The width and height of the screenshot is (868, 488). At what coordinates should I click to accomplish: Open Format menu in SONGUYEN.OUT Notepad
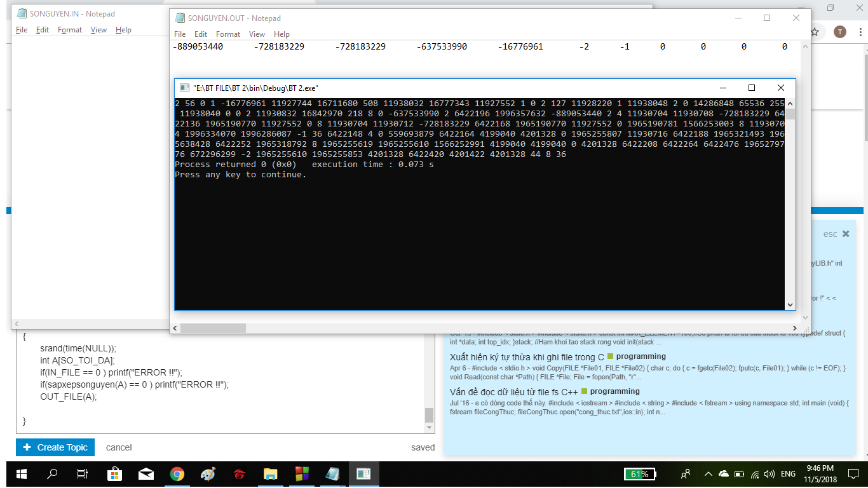click(227, 34)
